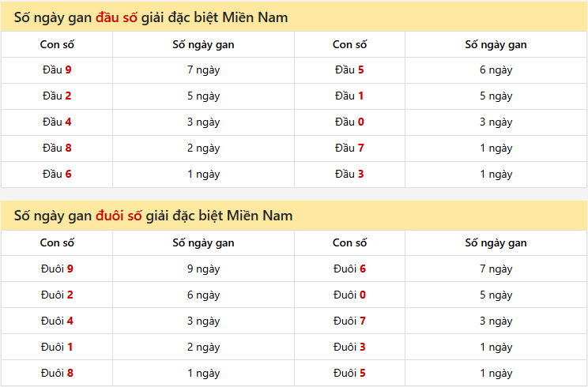This screenshot has height=387, width=588.
Task: Click the '9 ngày' value for Đuôi 9
Action: 203,269
